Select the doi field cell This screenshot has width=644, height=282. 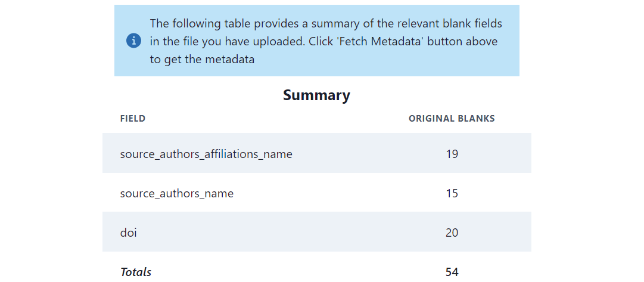[x=129, y=233]
